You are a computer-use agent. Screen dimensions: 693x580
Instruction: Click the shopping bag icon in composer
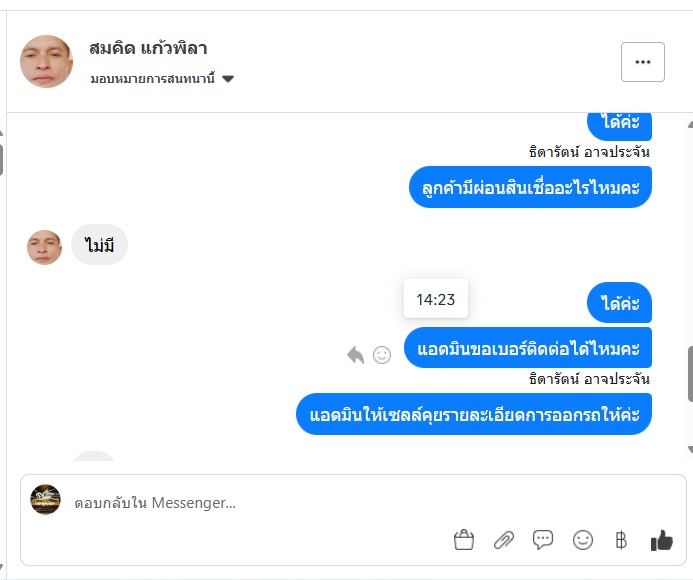tap(463, 540)
